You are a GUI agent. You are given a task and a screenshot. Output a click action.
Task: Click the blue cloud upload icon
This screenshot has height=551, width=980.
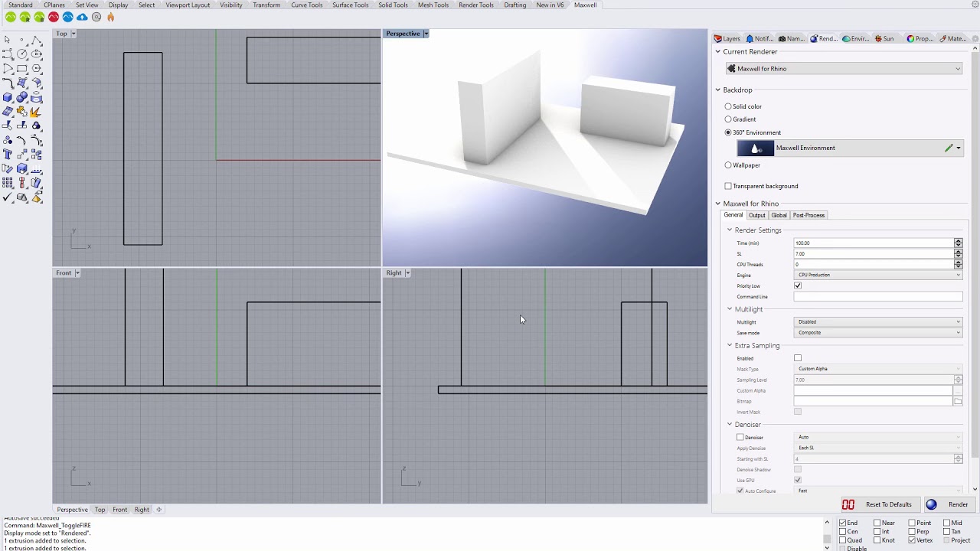click(82, 17)
